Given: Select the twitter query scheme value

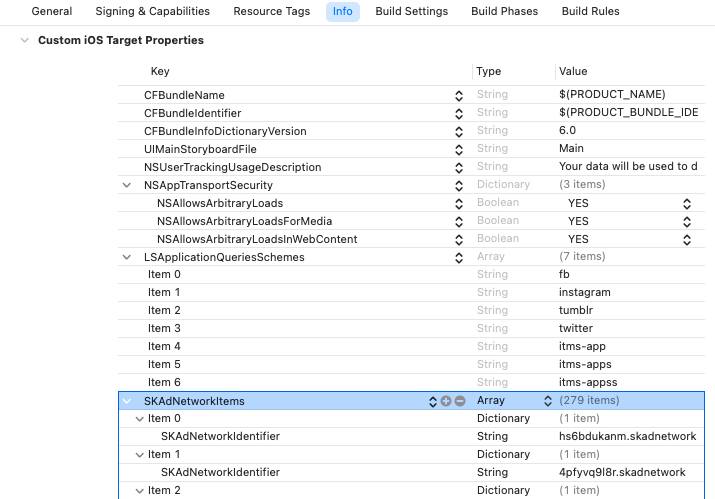Looking at the screenshot, I should [x=576, y=328].
